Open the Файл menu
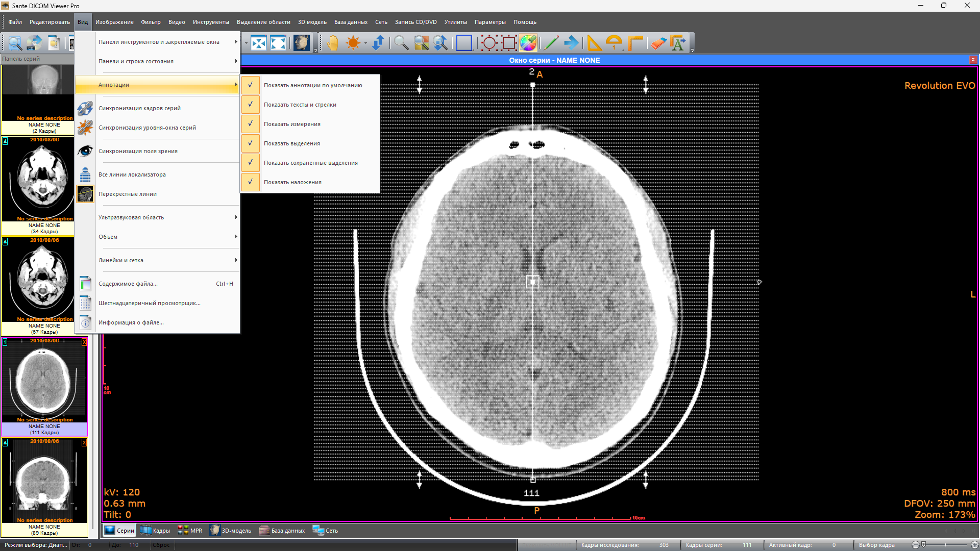The width and height of the screenshot is (980, 551). 15,22
